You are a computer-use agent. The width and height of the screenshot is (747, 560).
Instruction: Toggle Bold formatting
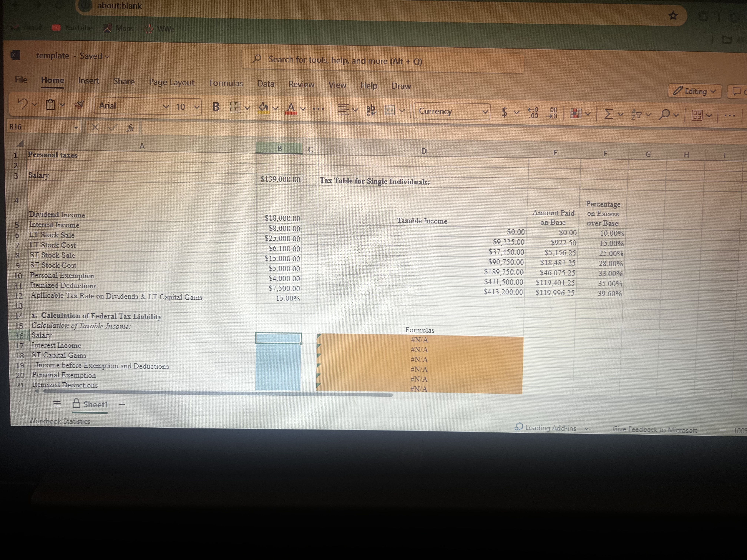216,107
